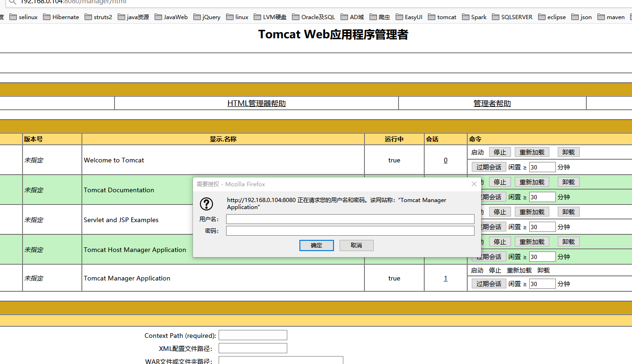This screenshot has width=632, height=364.
Task: Open the 爬虫 bookmarks folder
Action: click(380, 17)
